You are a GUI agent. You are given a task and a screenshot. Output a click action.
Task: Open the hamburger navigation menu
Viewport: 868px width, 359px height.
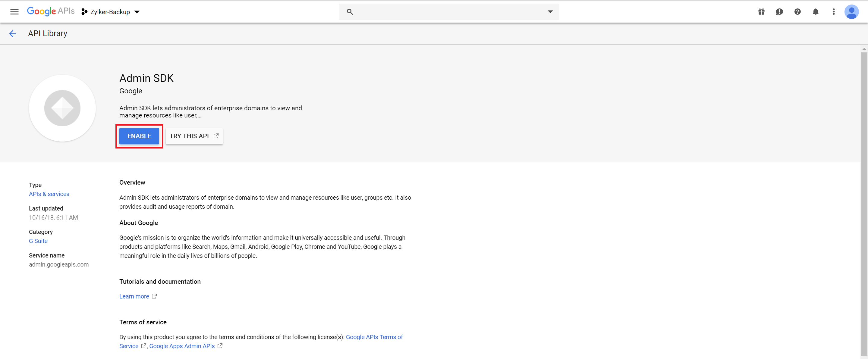[x=14, y=12]
